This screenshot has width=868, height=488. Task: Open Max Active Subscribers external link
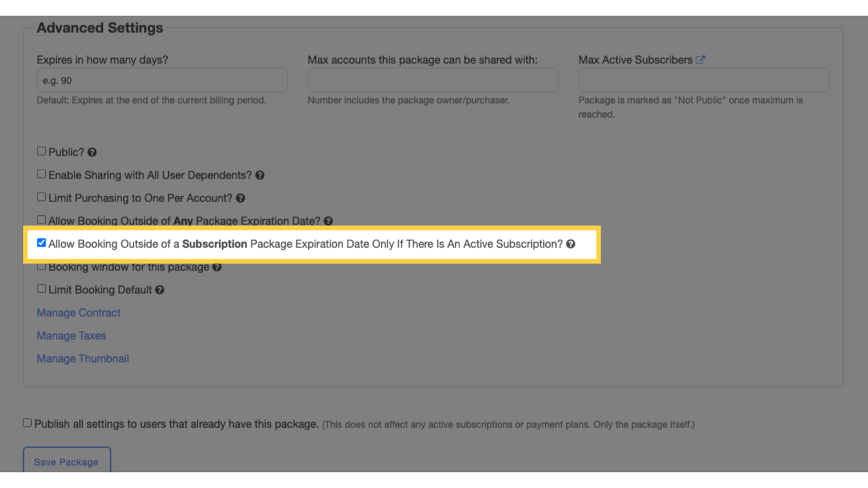700,59
